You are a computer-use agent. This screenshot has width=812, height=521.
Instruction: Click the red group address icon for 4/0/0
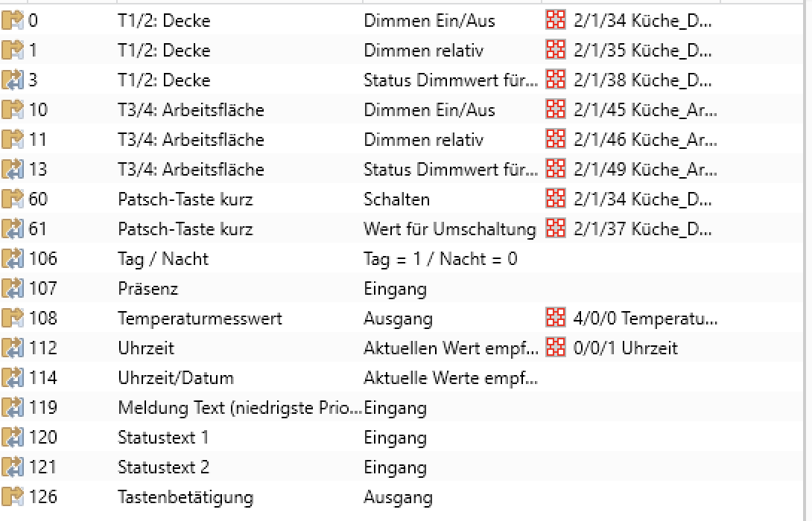[x=556, y=319]
